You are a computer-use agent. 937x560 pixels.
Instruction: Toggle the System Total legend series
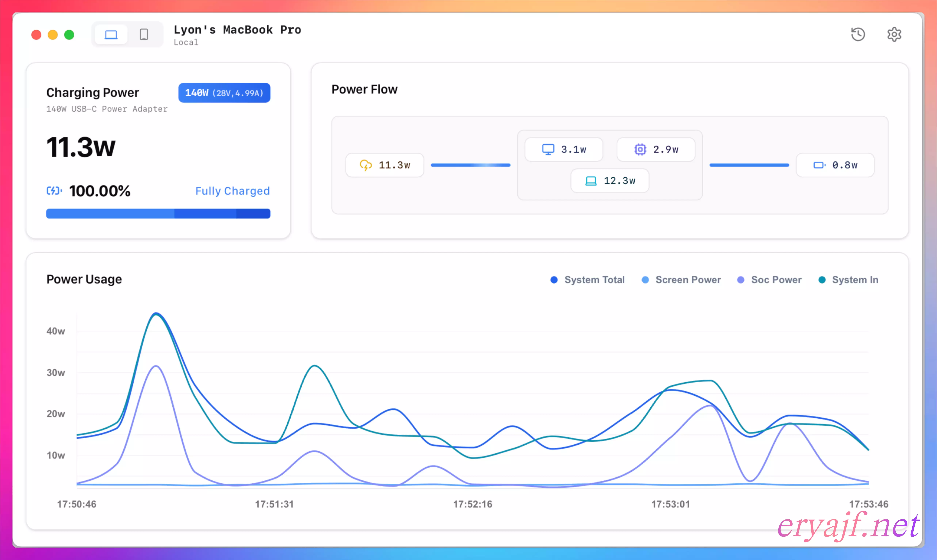pos(588,280)
